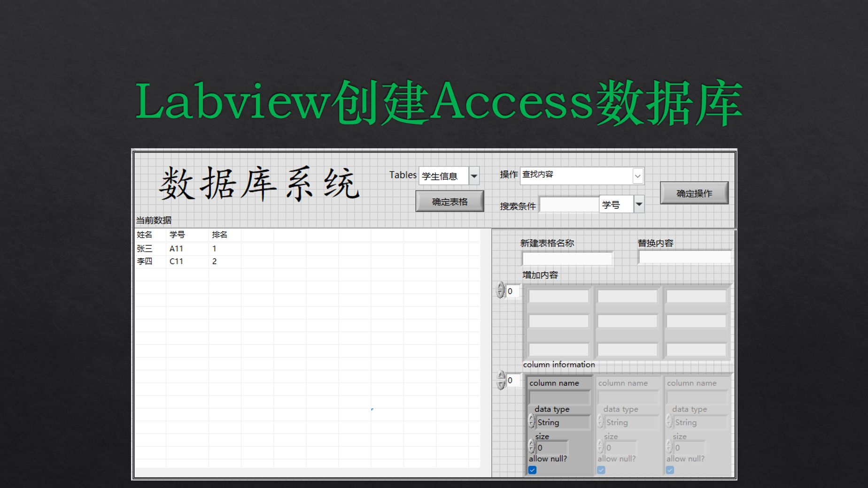Click the bottom-left 增加内容 array cell
Image resolution: width=868 pixels, height=488 pixels.
[x=558, y=350]
